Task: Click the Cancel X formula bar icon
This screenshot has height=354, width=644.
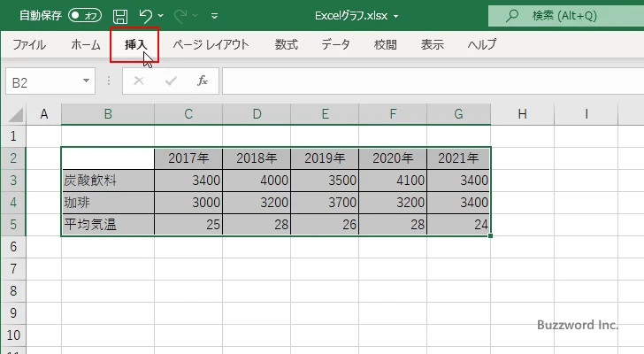Action: coord(139,81)
